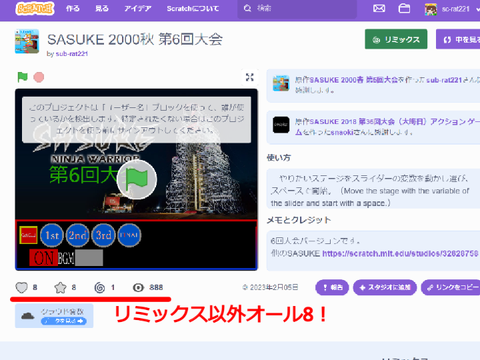The height and width of the screenshot is (360, 480).
Task: Click thumbnail of SASUKE 2000春 remix credit
Action: pyautogui.click(x=281, y=83)
